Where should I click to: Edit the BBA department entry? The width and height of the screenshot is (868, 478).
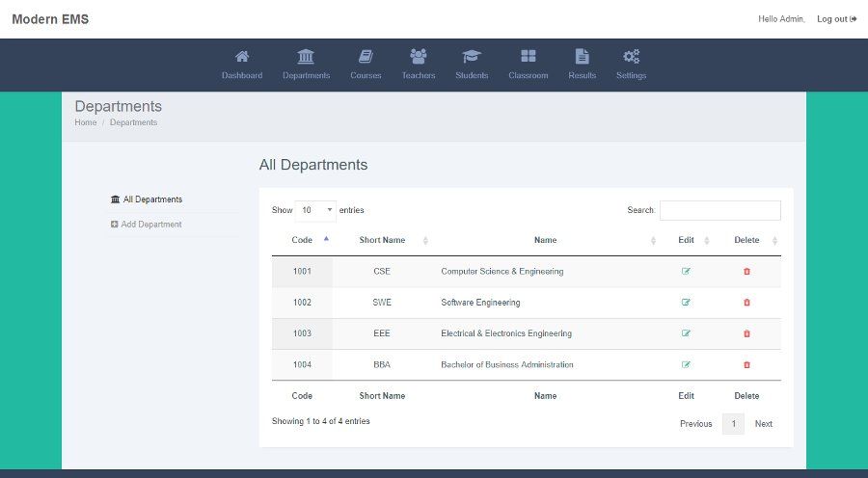point(686,365)
